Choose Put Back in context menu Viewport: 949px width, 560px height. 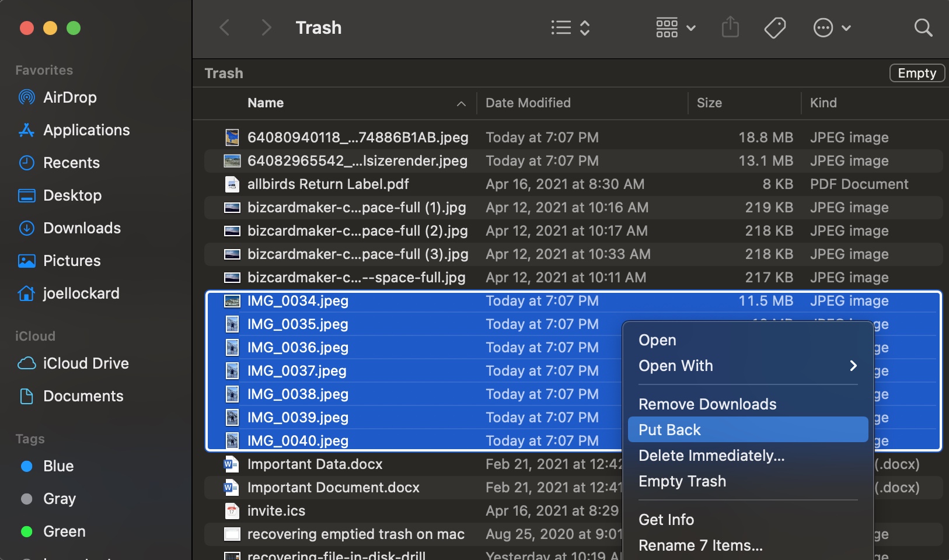[x=748, y=430]
